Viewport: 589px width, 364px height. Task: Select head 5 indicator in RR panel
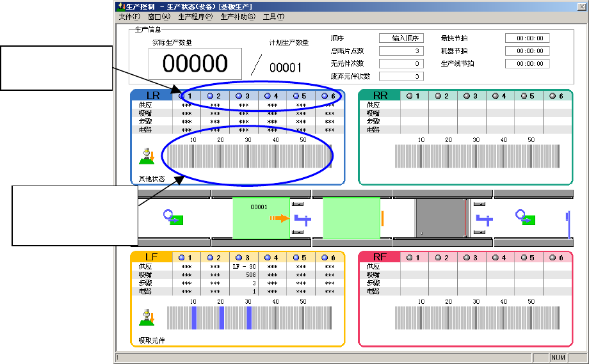524,96
